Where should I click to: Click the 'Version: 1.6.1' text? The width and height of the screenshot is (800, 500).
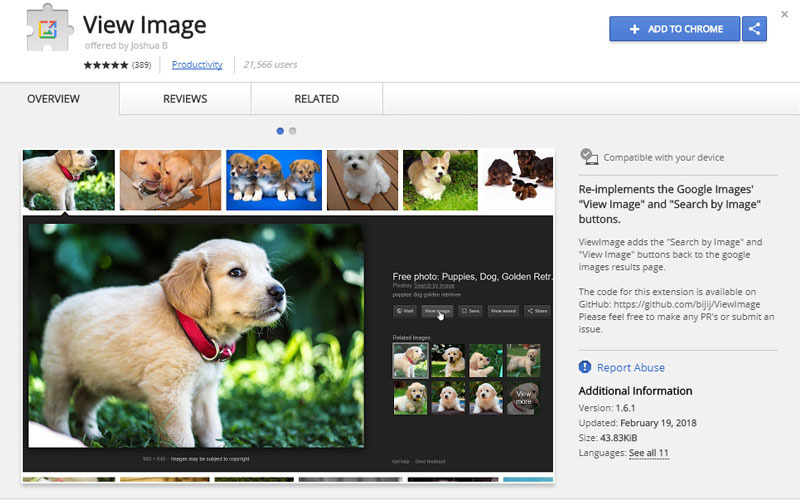607,408
